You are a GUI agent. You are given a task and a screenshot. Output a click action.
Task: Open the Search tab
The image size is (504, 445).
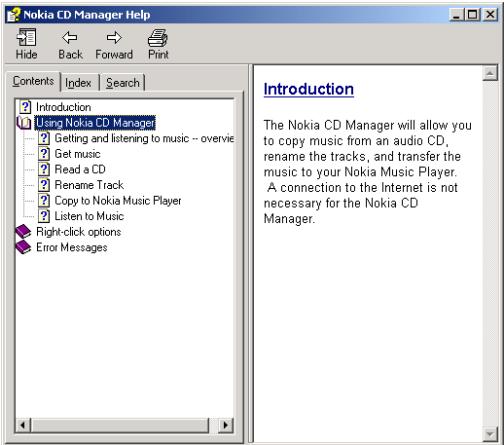(123, 83)
